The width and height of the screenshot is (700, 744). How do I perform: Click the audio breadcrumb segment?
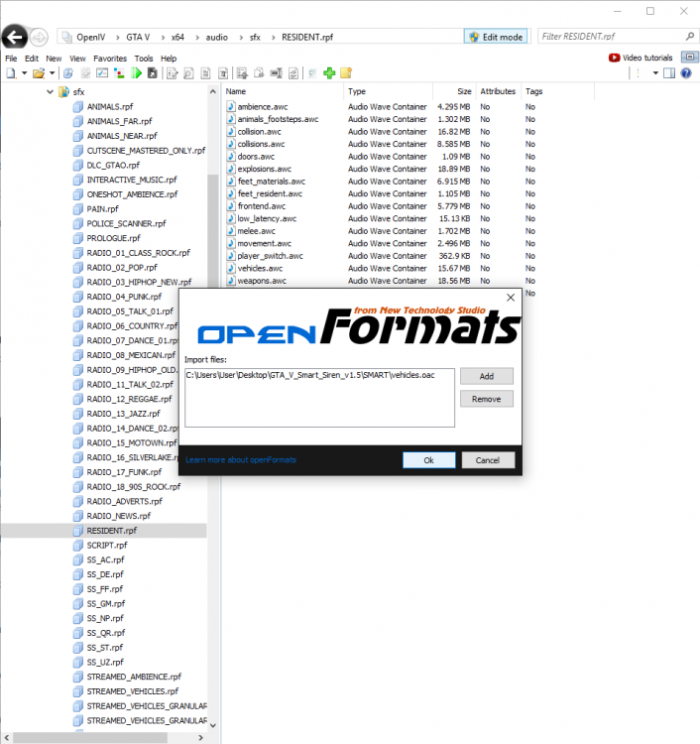(x=217, y=37)
